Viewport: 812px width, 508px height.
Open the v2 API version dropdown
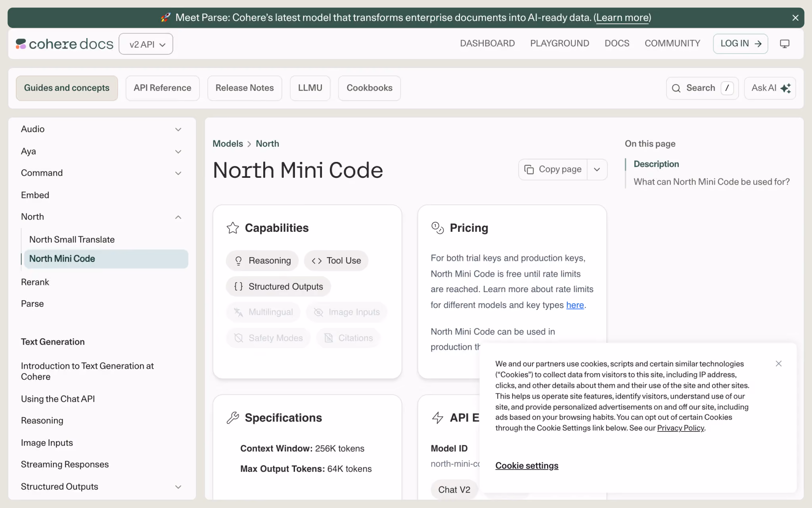point(146,44)
